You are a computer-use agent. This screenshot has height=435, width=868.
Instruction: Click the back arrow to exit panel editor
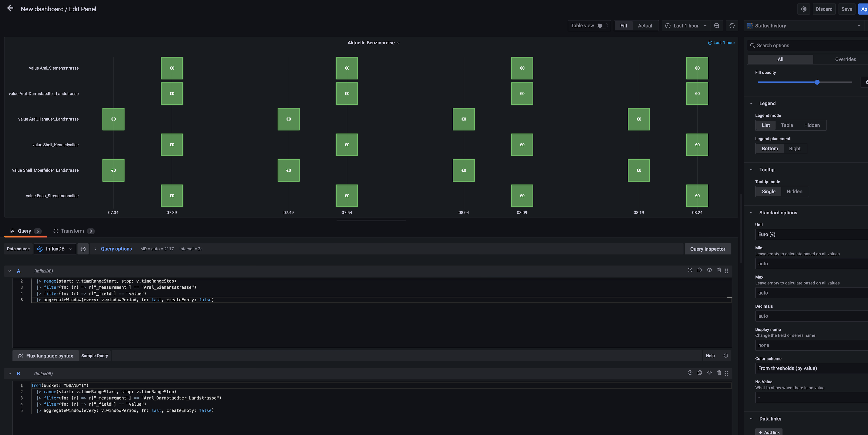tap(10, 9)
